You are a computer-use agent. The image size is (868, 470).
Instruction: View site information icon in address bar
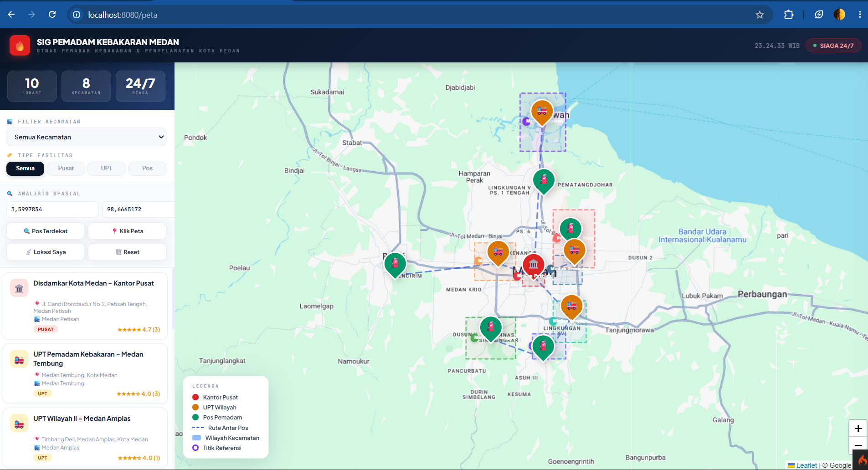click(77, 15)
